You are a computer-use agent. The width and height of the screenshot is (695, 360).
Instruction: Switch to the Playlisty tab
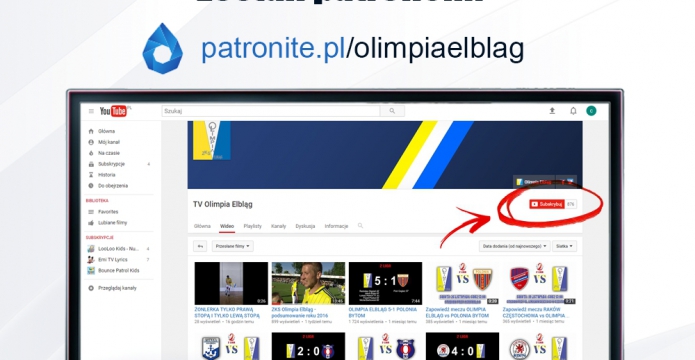[x=253, y=226]
